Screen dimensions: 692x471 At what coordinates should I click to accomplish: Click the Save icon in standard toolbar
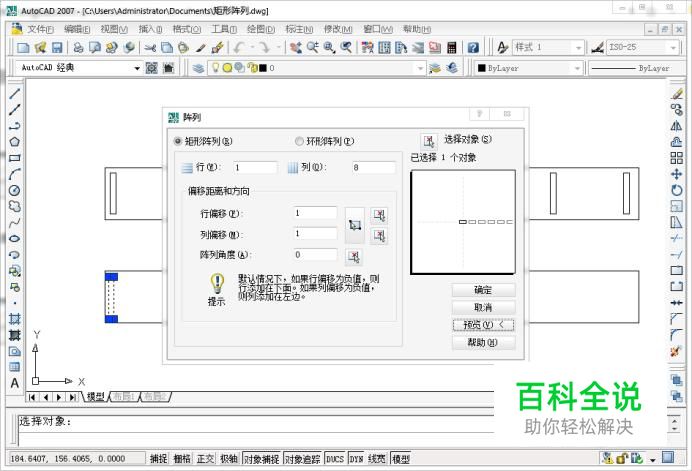57,47
